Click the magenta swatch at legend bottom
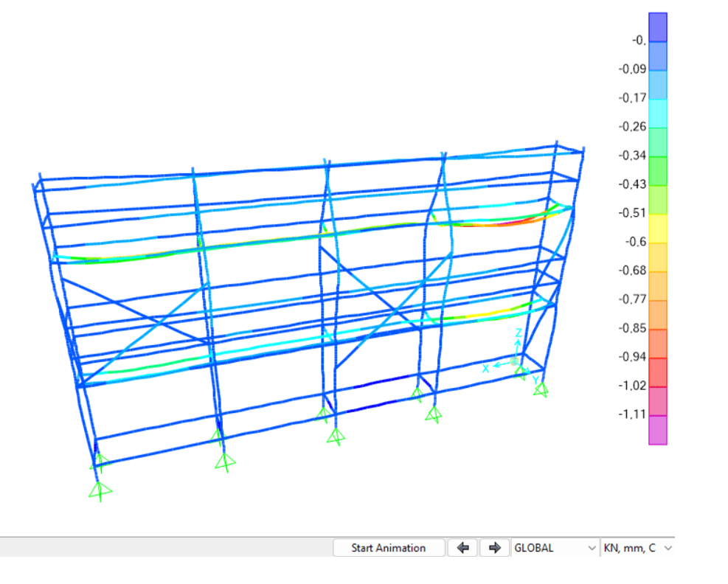Screen dimensions: 728x584 pos(657,430)
